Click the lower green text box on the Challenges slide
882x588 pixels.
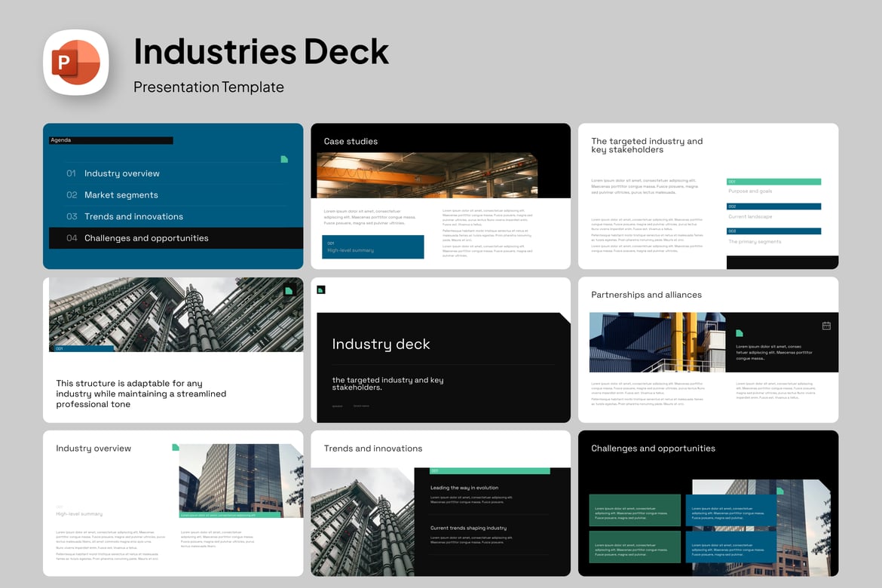coord(635,547)
